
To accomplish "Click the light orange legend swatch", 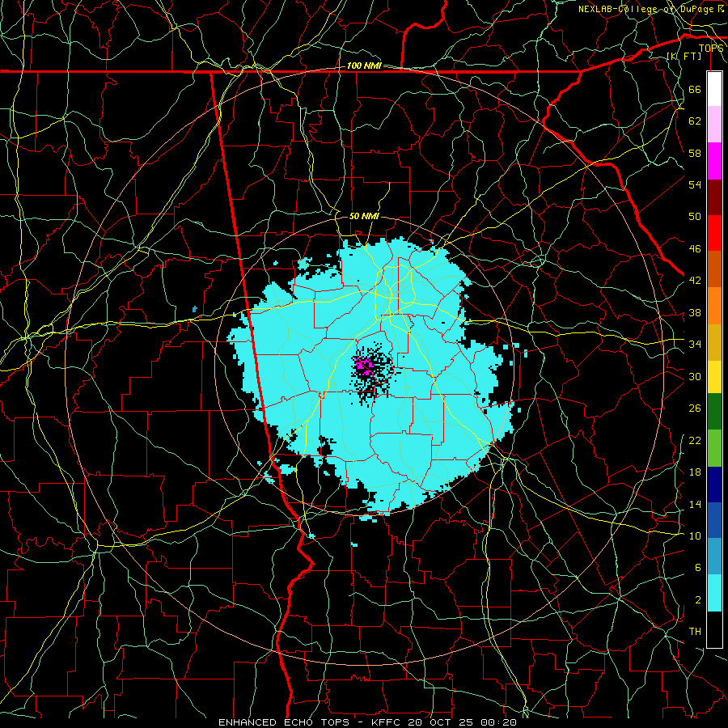I will pyautogui.click(x=714, y=306).
